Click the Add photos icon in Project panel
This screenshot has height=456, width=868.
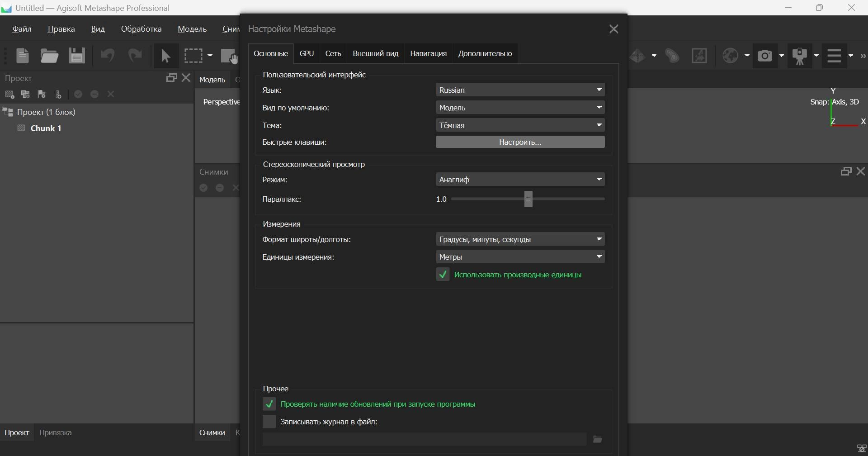[x=26, y=94]
